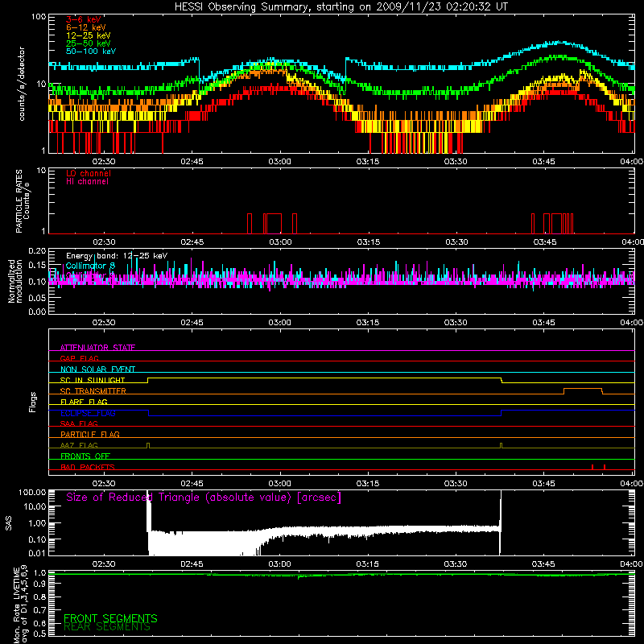Click the 'PARTICLE FLAG' label

(x=90, y=434)
